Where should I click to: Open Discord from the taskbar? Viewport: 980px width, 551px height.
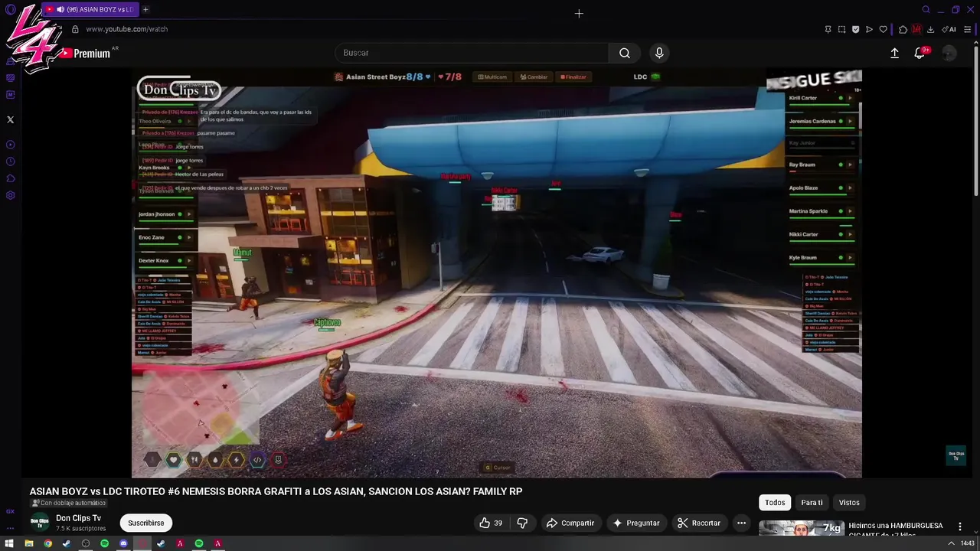coord(123,543)
